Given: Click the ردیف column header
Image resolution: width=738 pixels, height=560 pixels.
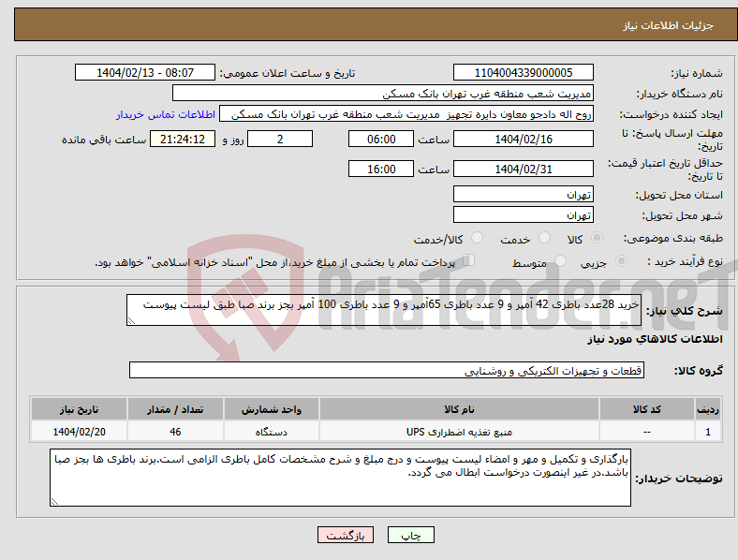Looking at the screenshot, I should click(708, 409).
